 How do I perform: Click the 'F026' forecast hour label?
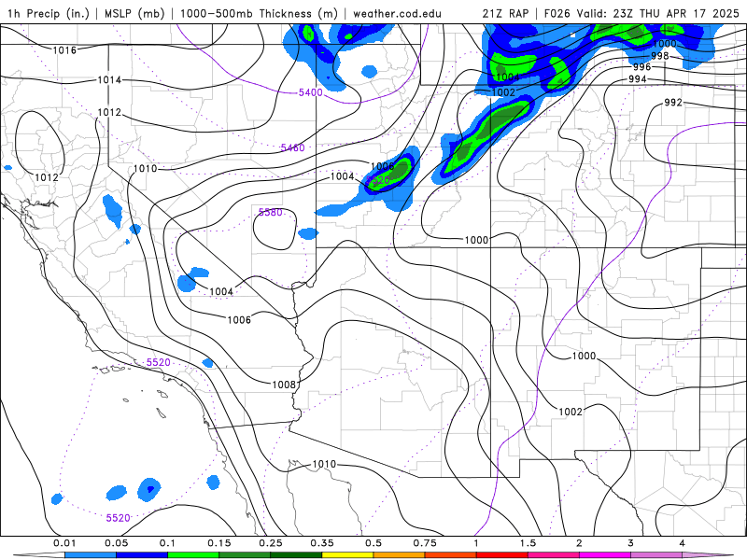[x=557, y=13]
